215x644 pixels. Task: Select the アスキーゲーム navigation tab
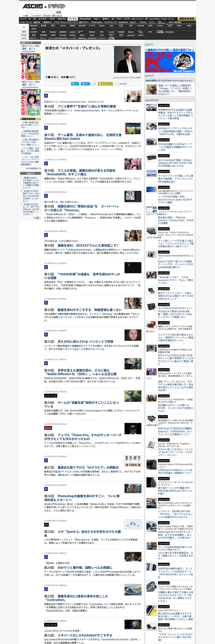pyautogui.click(x=167, y=19)
